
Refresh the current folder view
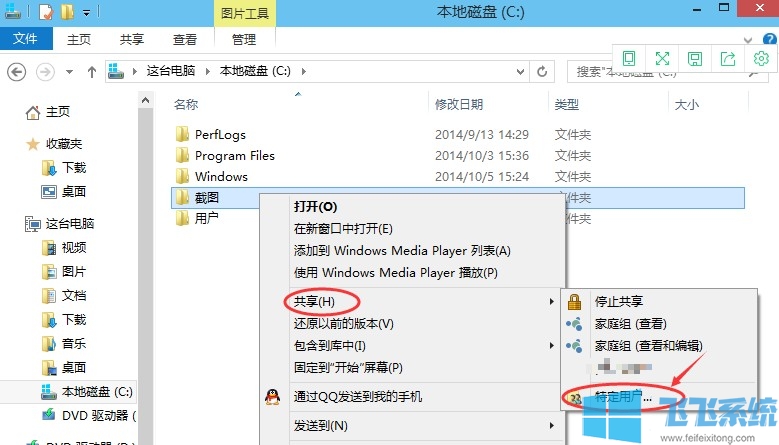coord(542,72)
